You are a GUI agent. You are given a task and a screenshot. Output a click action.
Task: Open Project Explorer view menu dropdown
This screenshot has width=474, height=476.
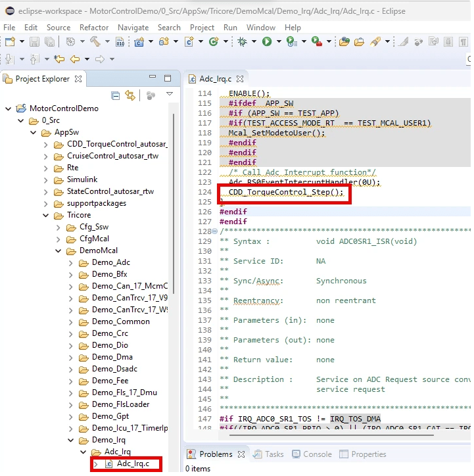click(x=169, y=95)
